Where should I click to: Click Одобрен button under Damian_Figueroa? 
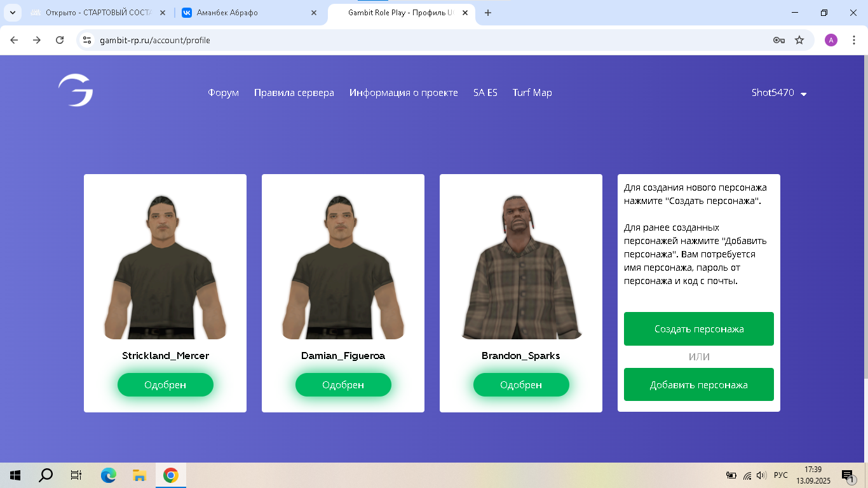(x=343, y=385)
